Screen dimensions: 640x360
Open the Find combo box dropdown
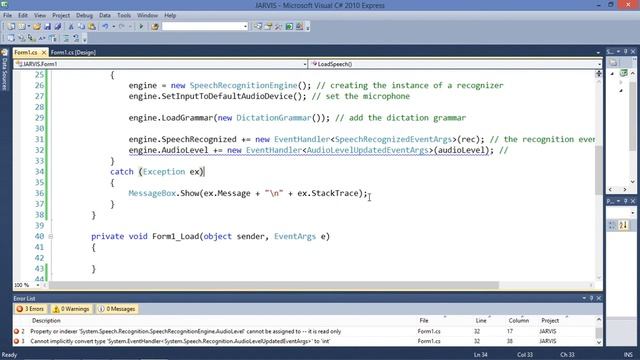245,27
